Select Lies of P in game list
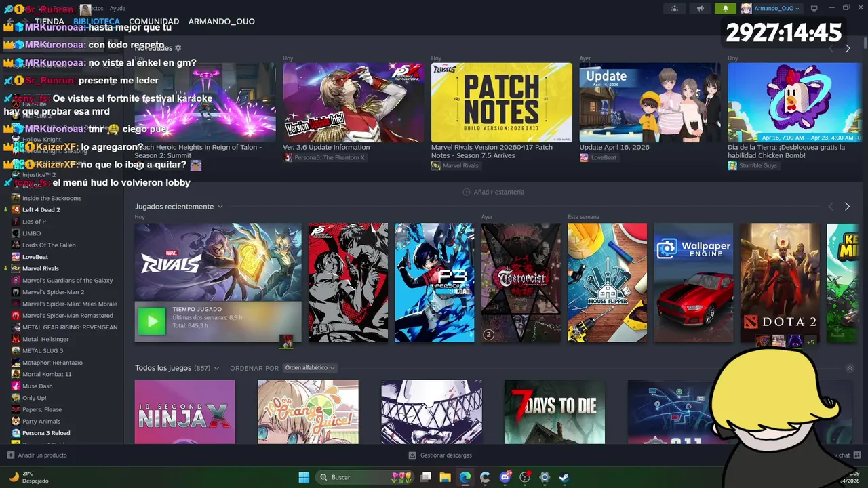This screenshot has width=868, height=488. coord(34,222)
